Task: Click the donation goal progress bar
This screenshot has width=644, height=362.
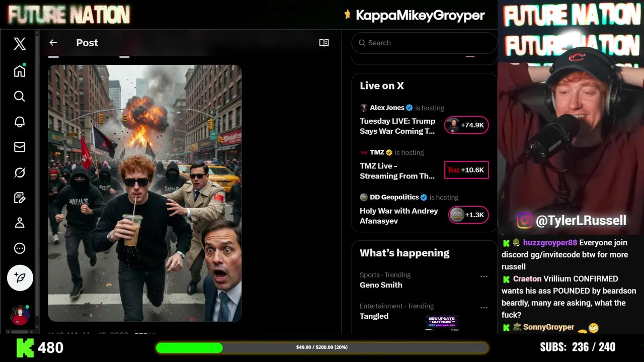Action: 322,347
